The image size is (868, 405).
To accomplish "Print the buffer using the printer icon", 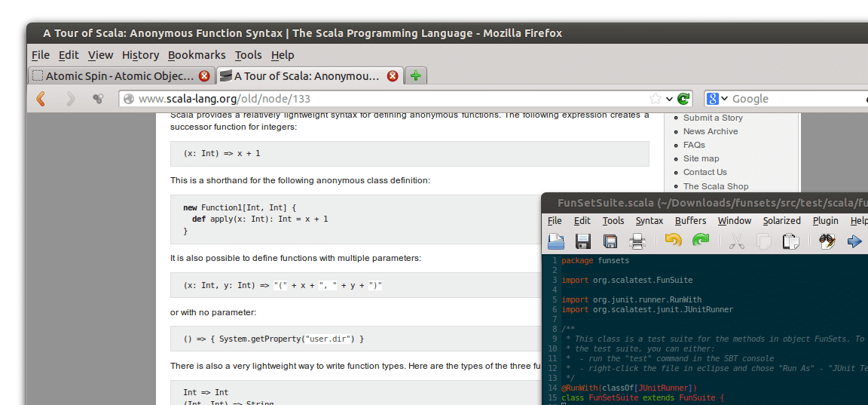I will 637,241.
